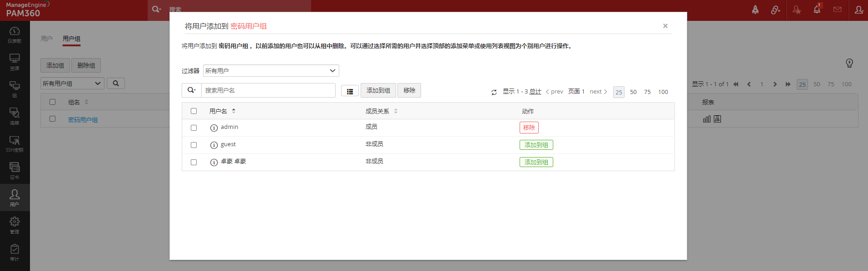Click the favorite user star icon
This screenshot has width=868, height=271.
click(797, 10)
